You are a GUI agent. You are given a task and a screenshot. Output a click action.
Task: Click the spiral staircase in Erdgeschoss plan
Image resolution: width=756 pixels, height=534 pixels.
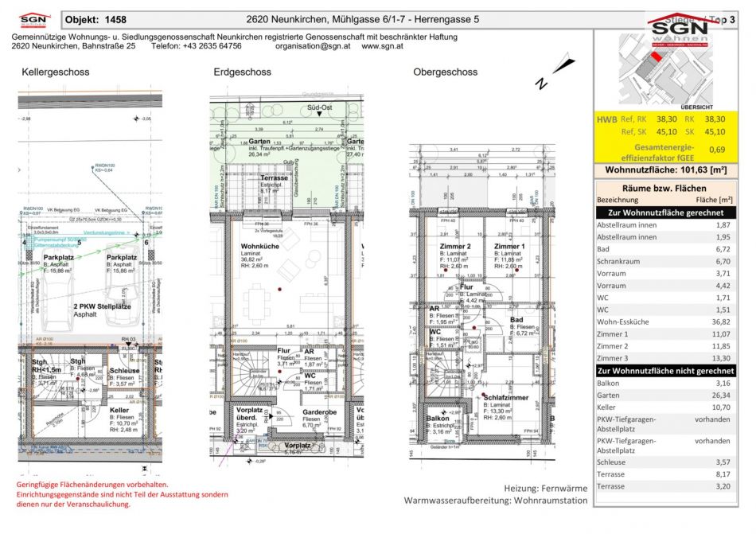click(251, 373)
